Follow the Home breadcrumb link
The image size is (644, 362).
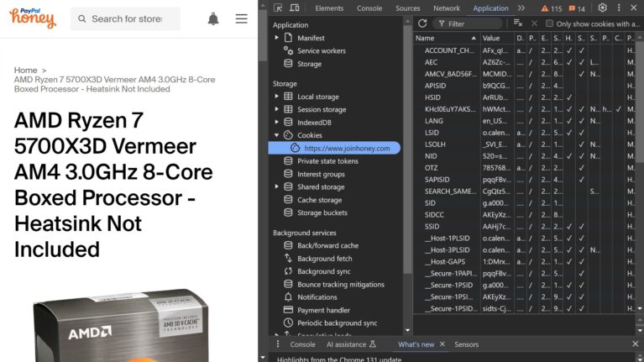(x=25, y=71)
